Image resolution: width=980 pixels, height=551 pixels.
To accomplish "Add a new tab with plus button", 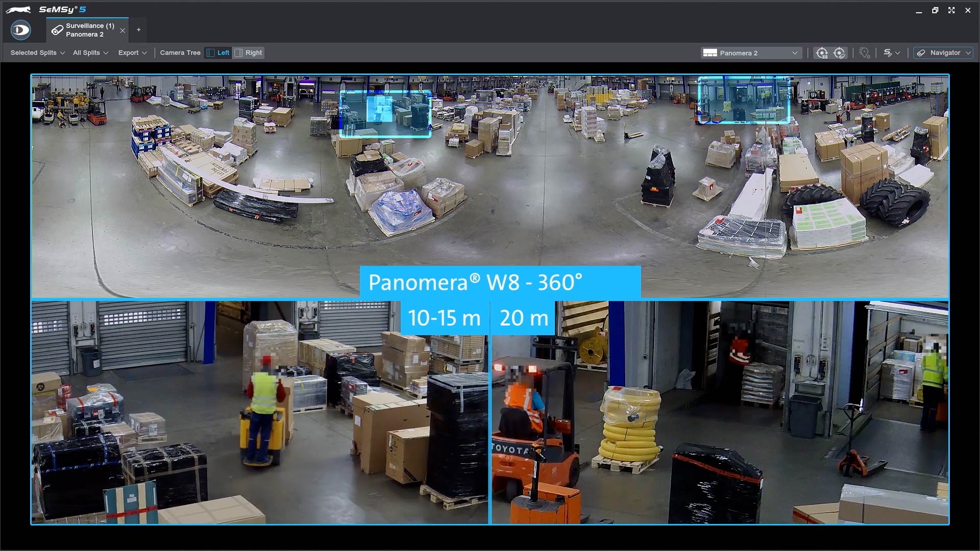I will (x=139, y=30).
